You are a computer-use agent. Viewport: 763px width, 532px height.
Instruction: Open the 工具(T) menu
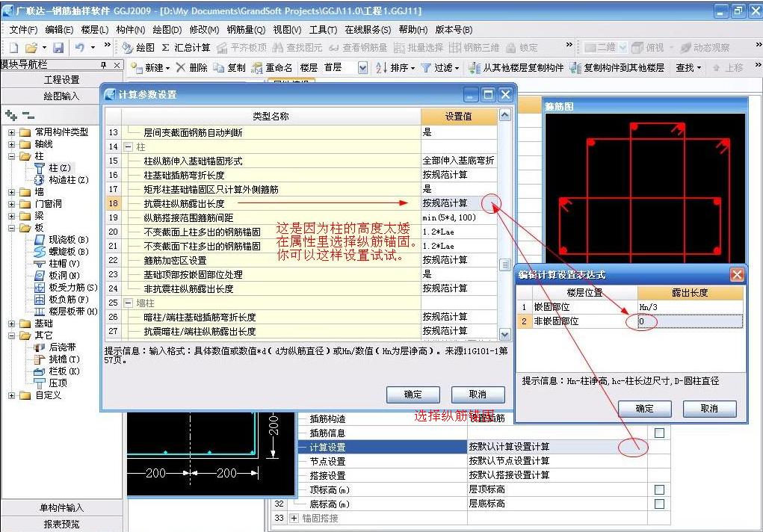click(x=323, y=30)
